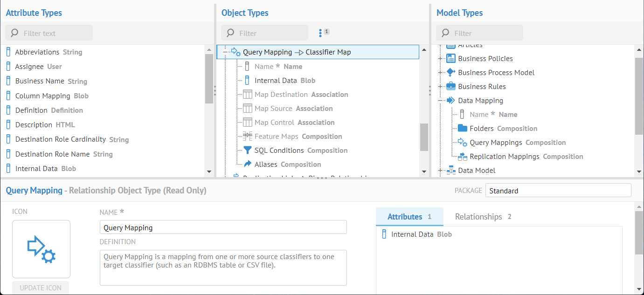
Task: Click the Aliases arrow icon
Action: 248,164
